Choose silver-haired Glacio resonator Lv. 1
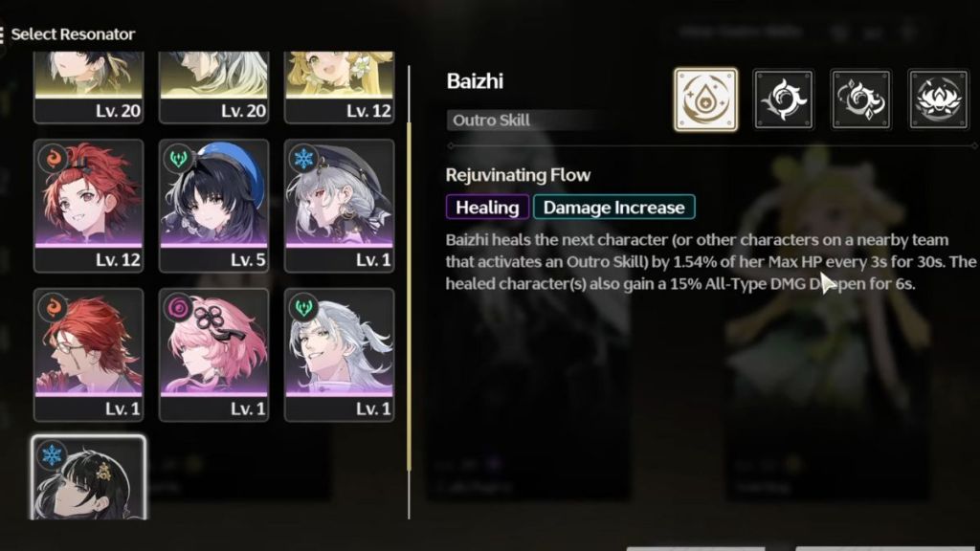Screen dimensions: 980x551 click(340, 207)
